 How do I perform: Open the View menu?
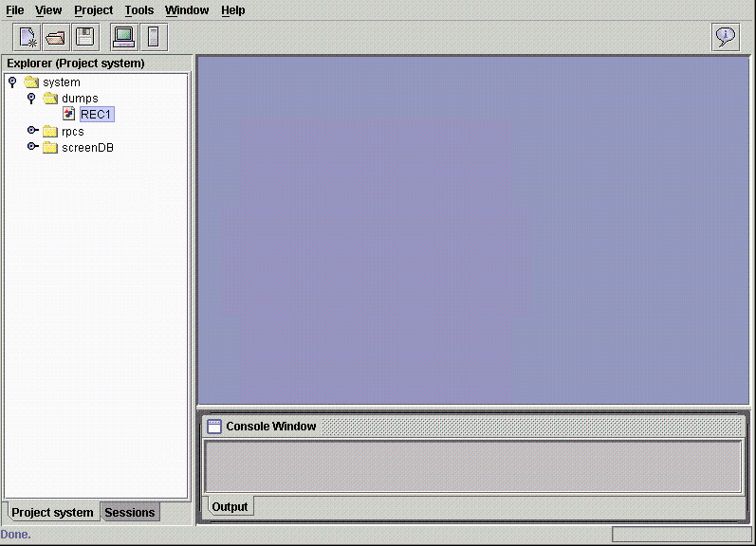click(48, 10)
